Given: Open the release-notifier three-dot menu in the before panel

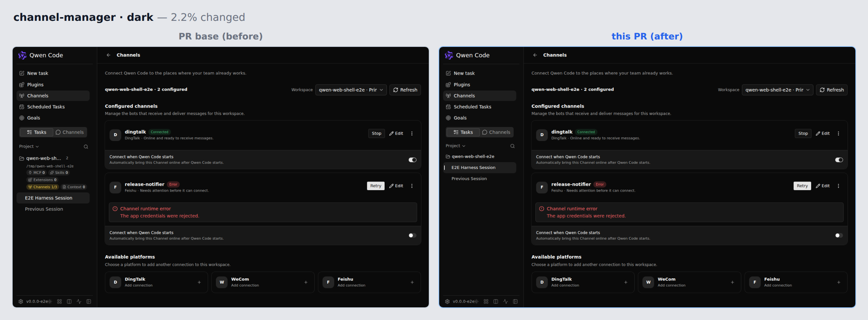Looking at the screenshot, I should tap(412, 186).
